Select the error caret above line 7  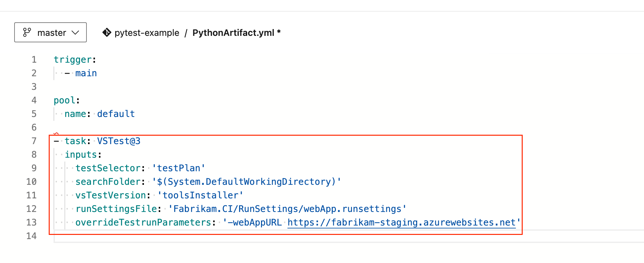click(x=56, y=133)
